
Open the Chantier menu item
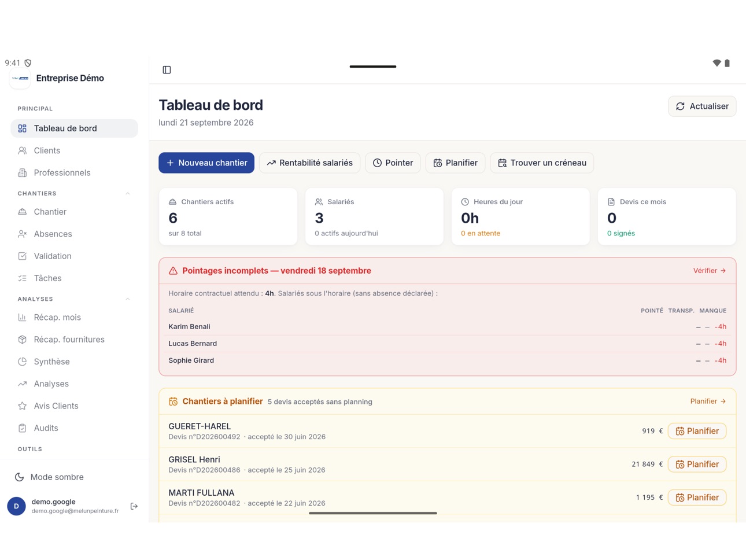(x=74, y=212)
